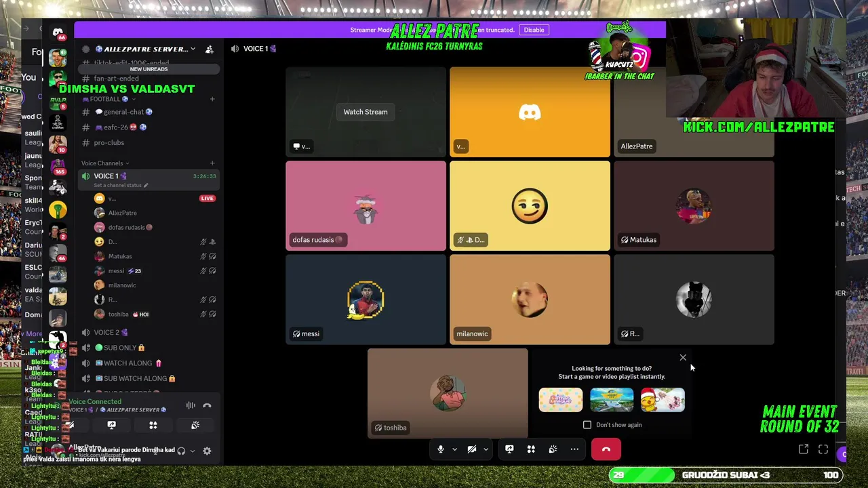Create a new voice channel with plus icon
The height and width of the screenshot is (488, 868).
(212, 163)
